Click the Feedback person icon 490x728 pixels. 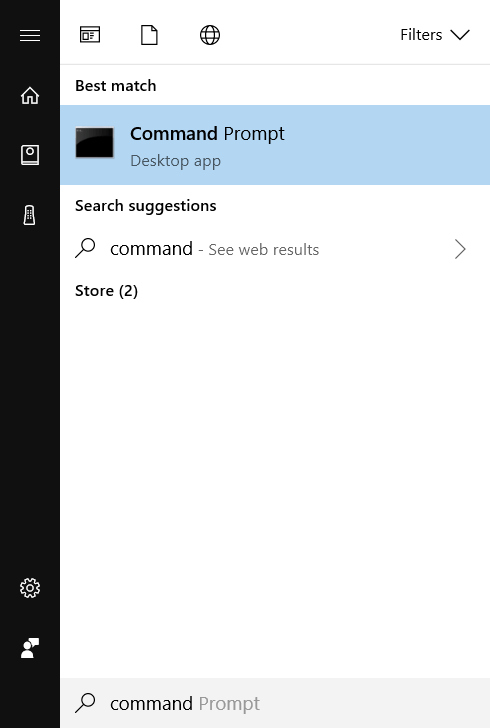[30, 648]
